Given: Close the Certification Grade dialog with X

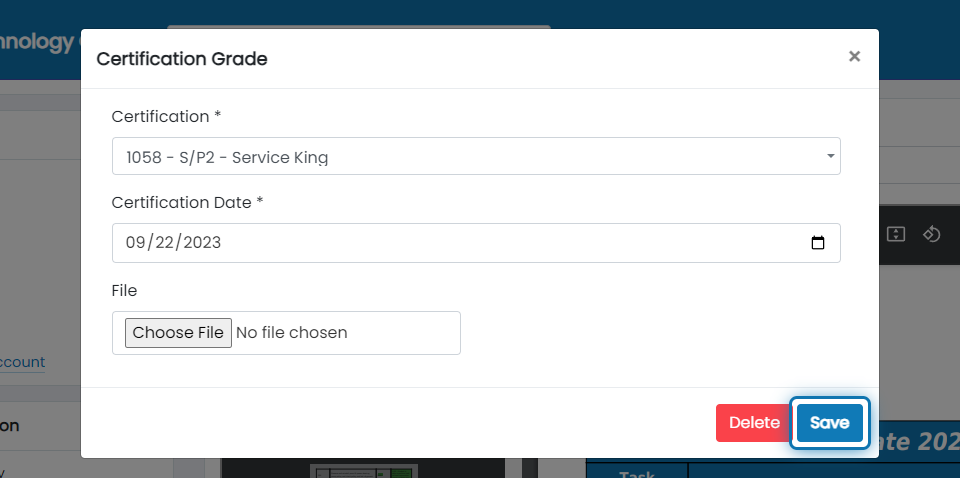Looking at the screenshot, I should (854, 57).
